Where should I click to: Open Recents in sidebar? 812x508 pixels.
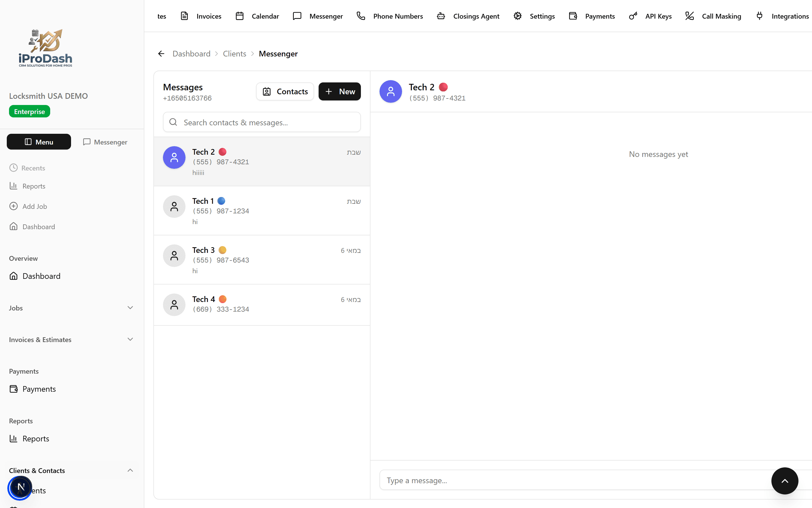point(27,168)
